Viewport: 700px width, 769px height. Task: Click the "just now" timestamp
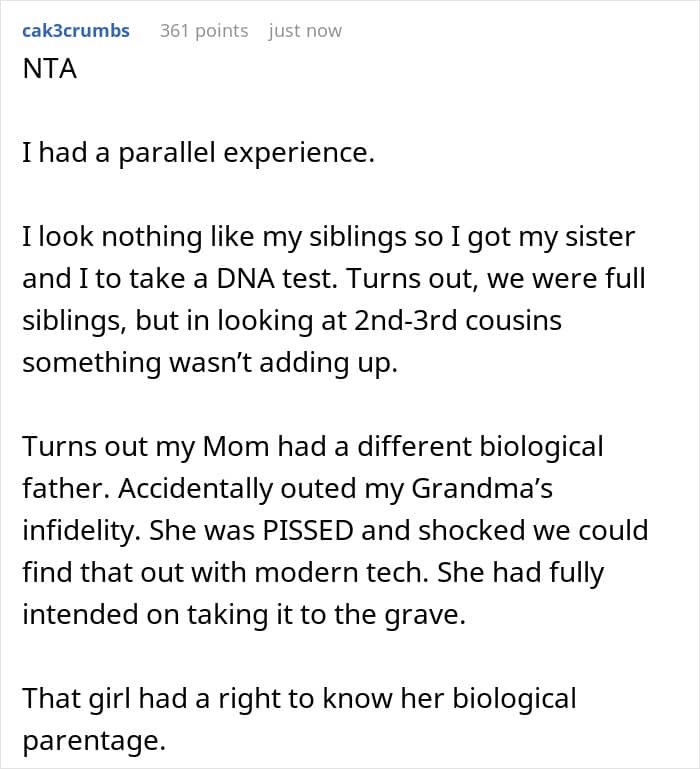[305, 31]
